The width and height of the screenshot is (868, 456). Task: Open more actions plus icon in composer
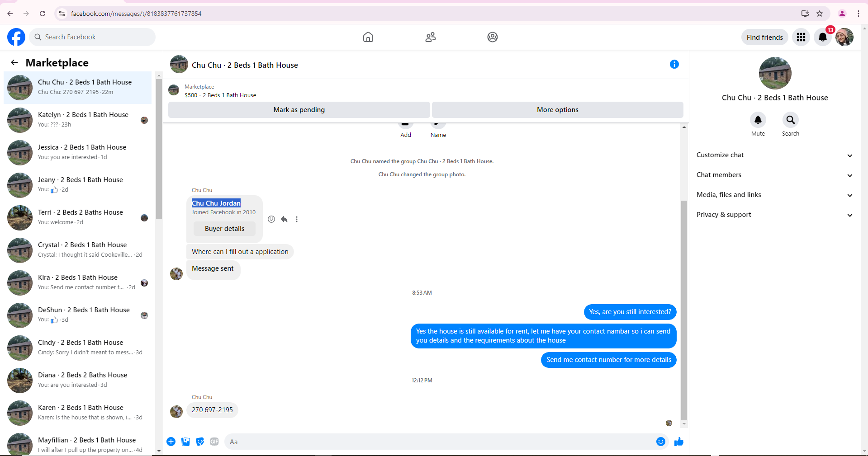click(171, 442)
